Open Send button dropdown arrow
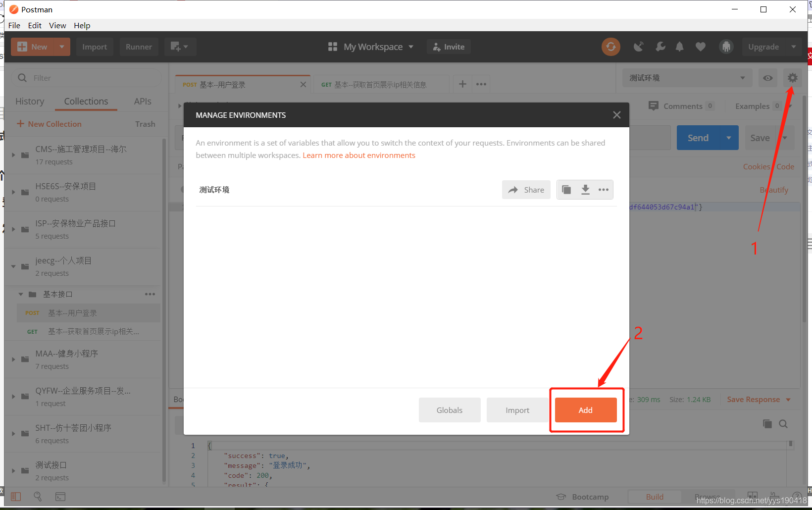This screenshot has height=510, width=812. pyautogui.click(x=729, y=138)
